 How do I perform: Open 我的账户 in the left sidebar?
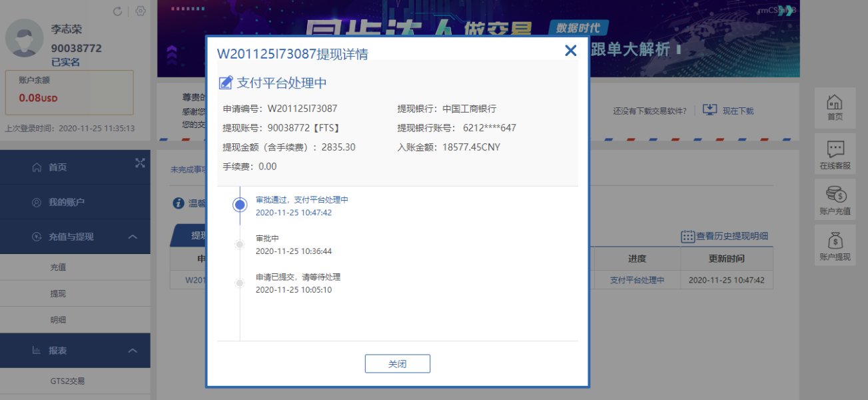[x=75, y=202]
